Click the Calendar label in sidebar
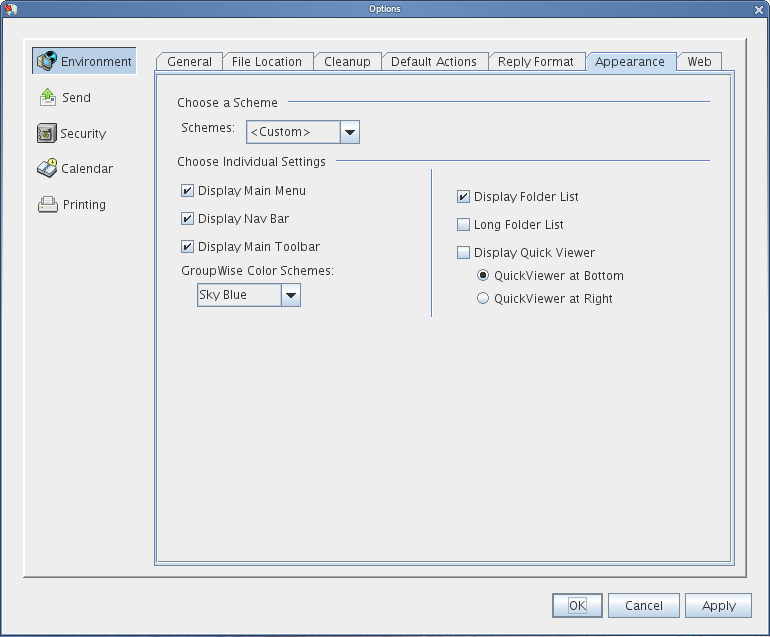This screenshot has width=770, height=637. (87, 168)
